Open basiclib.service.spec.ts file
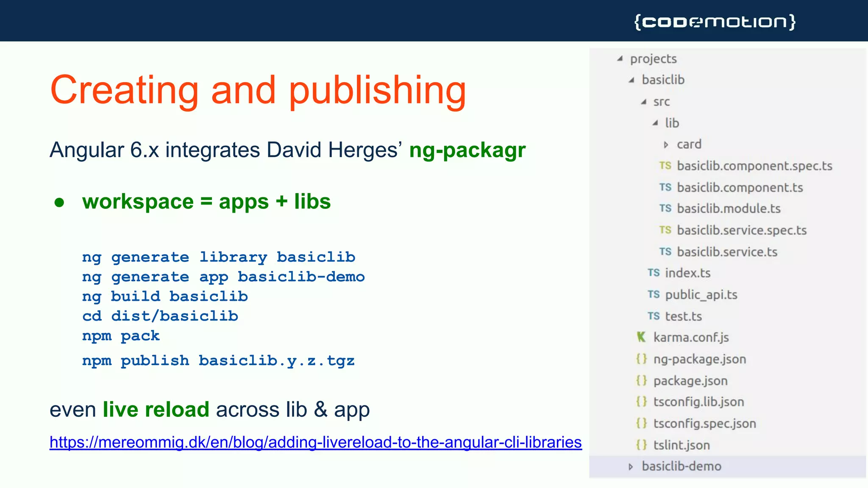Viewport: 868px width, 488px height. (x=742, y=230)
